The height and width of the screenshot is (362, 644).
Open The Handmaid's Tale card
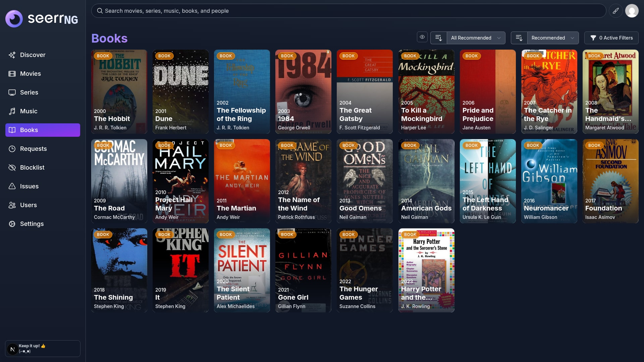pos(610,92)
